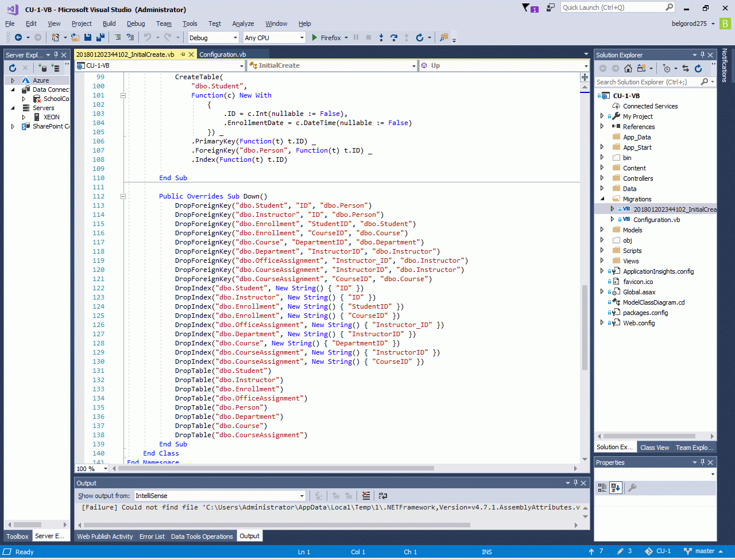Toggle auto-hide pin on Solution Explorer
The width and height of the screenshot is (735, 560).
pyautogui.click(x=702, y=55)
